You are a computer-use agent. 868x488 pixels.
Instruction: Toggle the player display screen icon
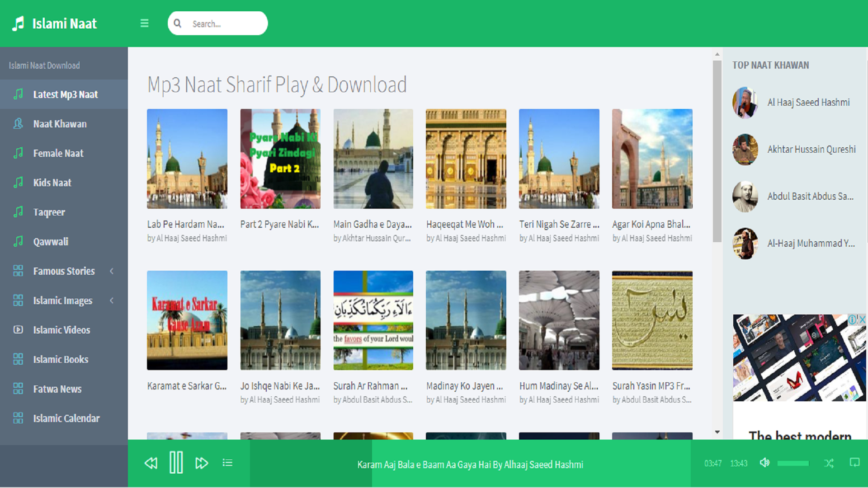854,462
